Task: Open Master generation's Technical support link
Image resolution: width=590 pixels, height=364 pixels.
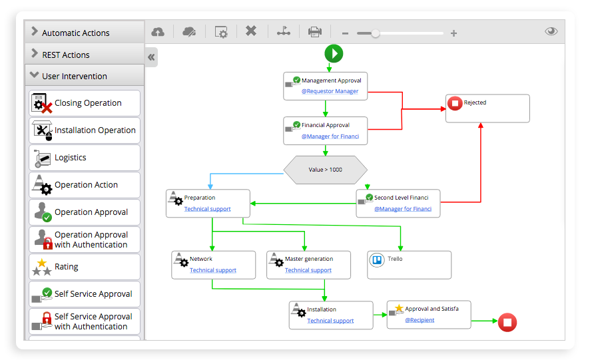Action: click(308, 270)
